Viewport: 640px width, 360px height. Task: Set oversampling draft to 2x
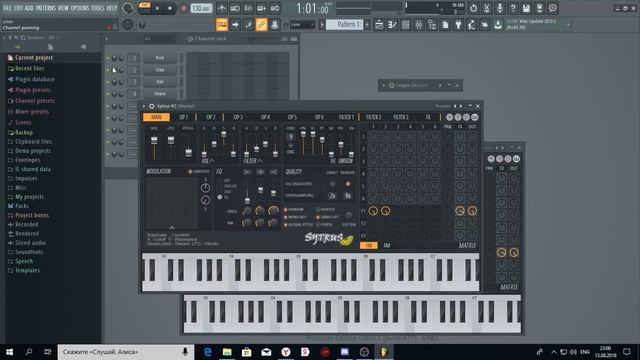coord(332,196)
